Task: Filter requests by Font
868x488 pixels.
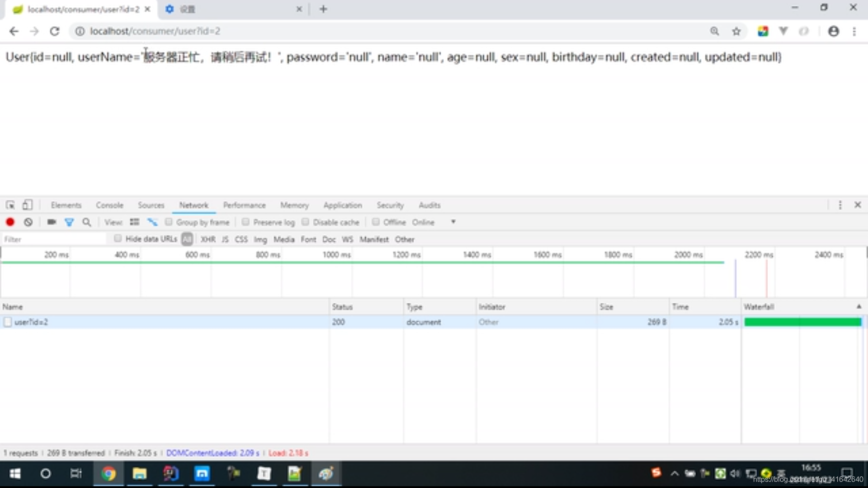Action: pos(308,239)
